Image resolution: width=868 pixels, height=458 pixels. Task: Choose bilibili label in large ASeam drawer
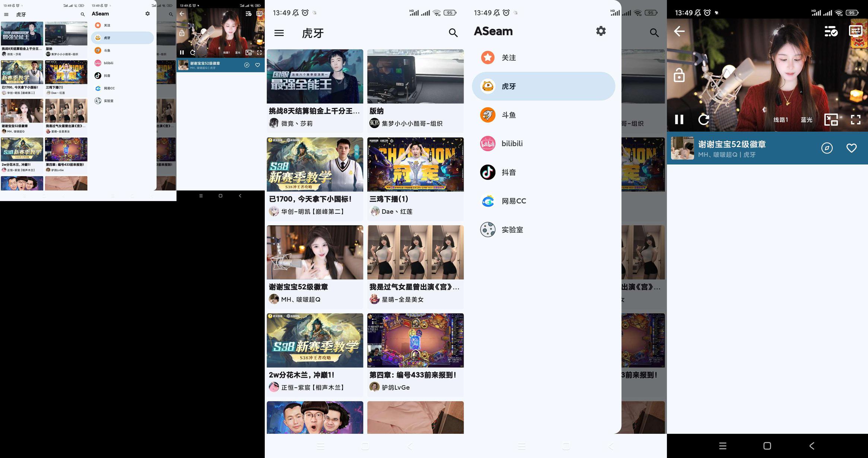512,143
